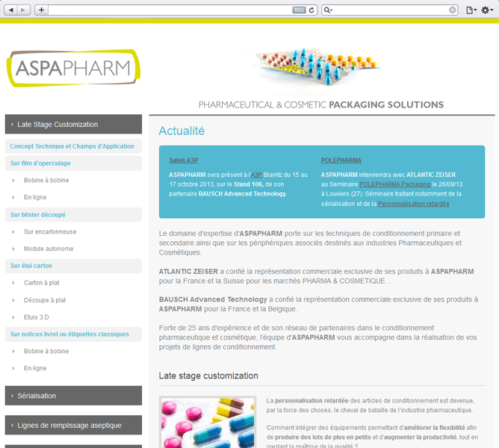Open Sur film d'operculage menu item

click(73, 164)
